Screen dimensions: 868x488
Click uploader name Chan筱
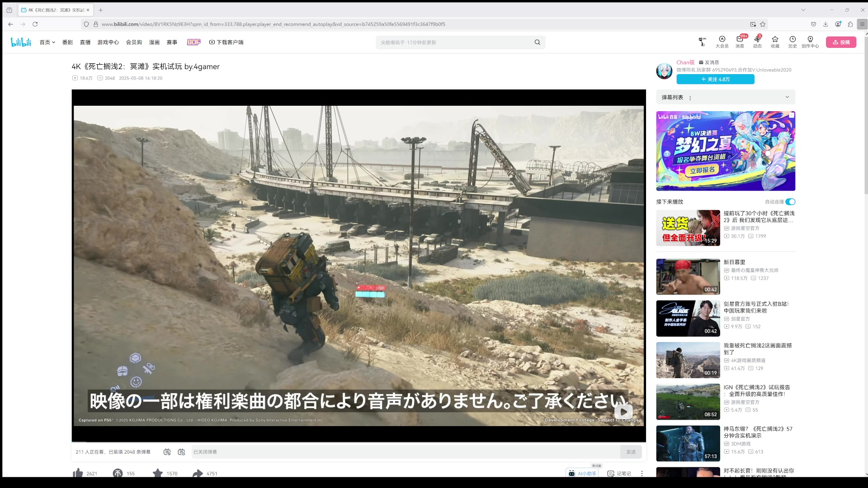685,62
